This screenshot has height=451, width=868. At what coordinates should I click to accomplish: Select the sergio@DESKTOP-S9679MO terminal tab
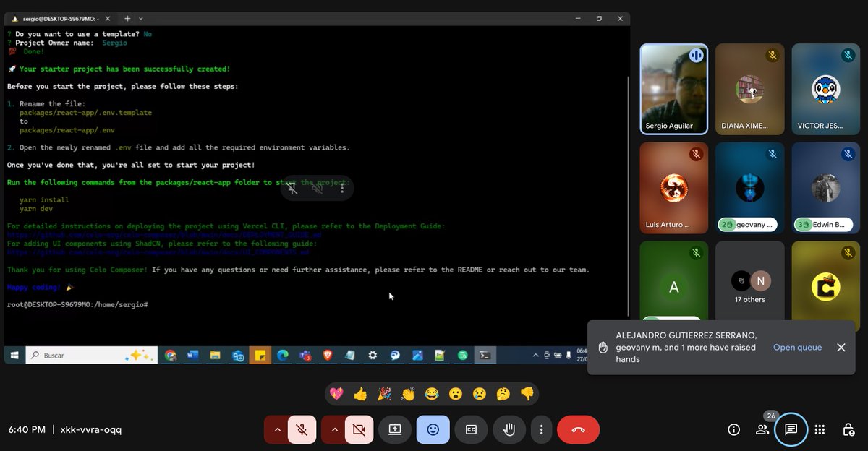coord(61,19)
